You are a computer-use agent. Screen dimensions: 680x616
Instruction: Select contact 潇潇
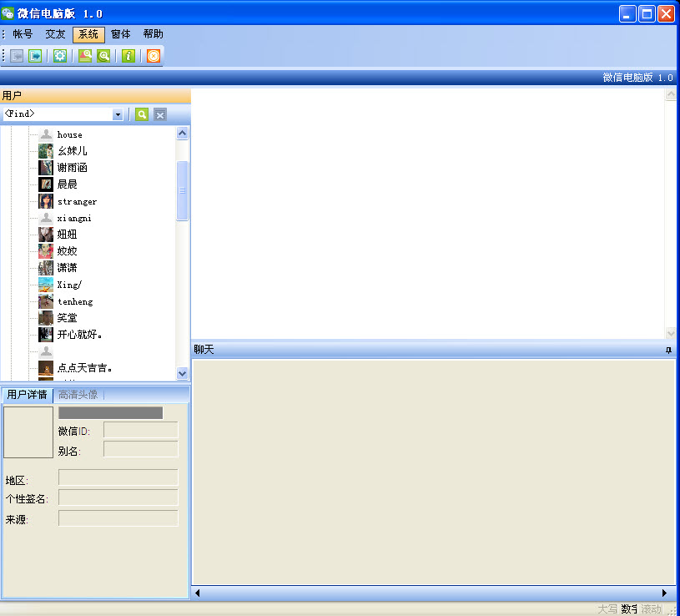(x=68, y=268)
